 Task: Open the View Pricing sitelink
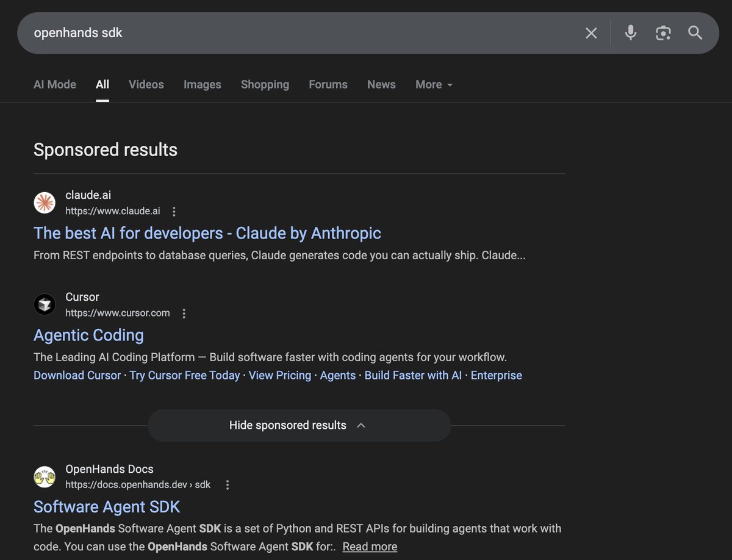pos(280,375)
